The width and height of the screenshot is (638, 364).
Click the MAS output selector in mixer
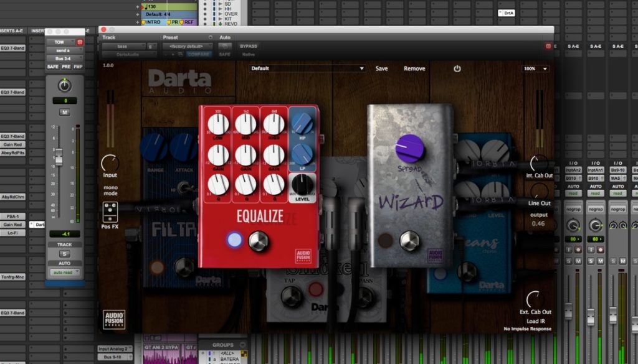(x=617, y=179)
